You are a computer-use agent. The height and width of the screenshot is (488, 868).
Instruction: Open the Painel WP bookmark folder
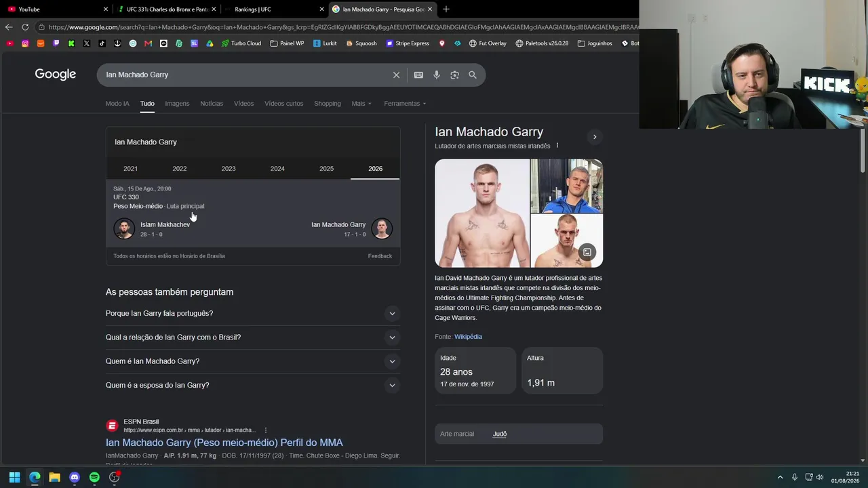click(x=287, y=43)
